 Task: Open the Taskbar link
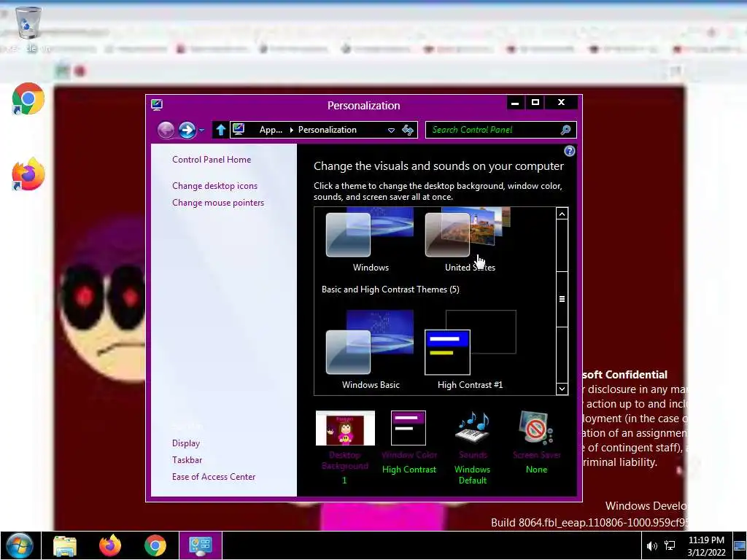pos(187,460)
